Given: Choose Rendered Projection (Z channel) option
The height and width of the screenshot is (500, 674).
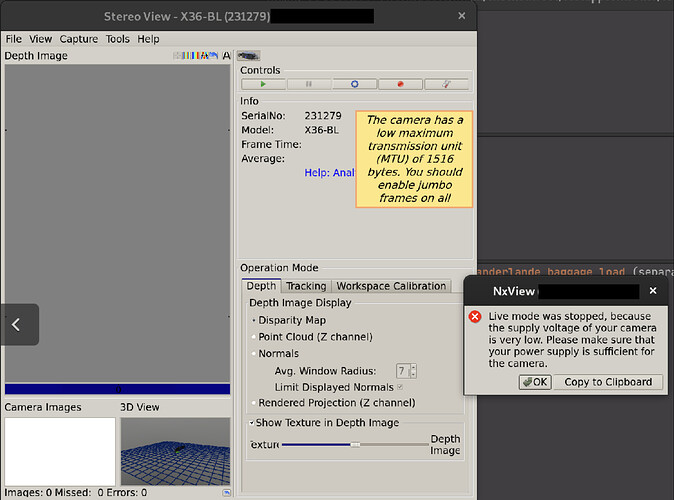Looking at the screenshot, I should [x=253, y=403].
